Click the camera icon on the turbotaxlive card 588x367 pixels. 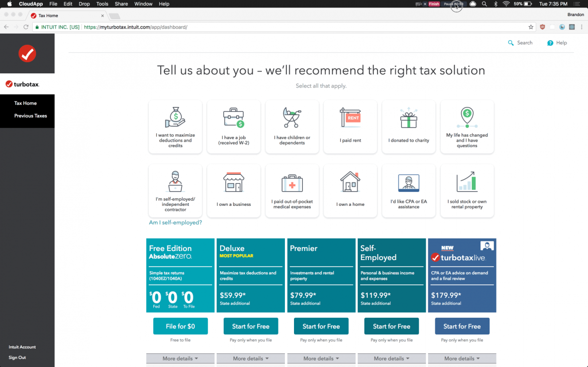[x=486, y=246]
